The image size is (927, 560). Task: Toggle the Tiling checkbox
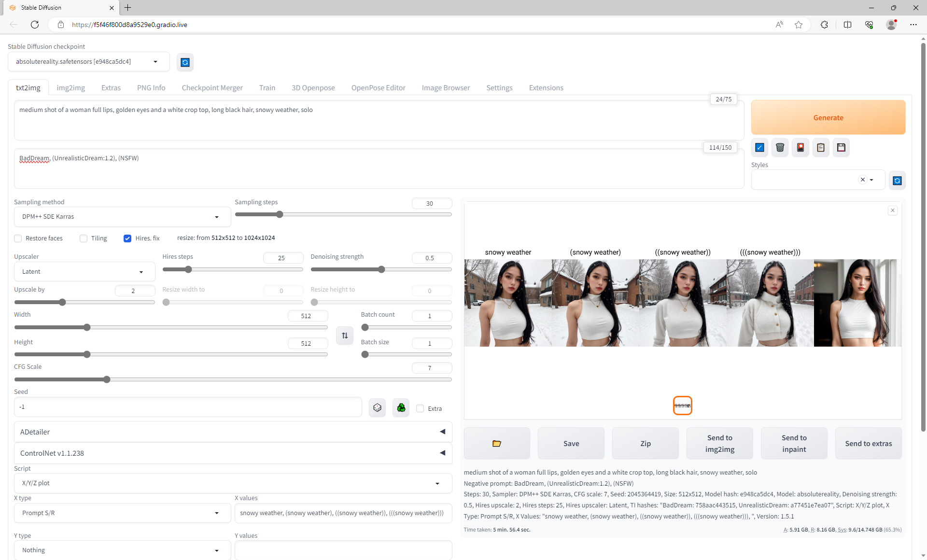tap(84, 238)
